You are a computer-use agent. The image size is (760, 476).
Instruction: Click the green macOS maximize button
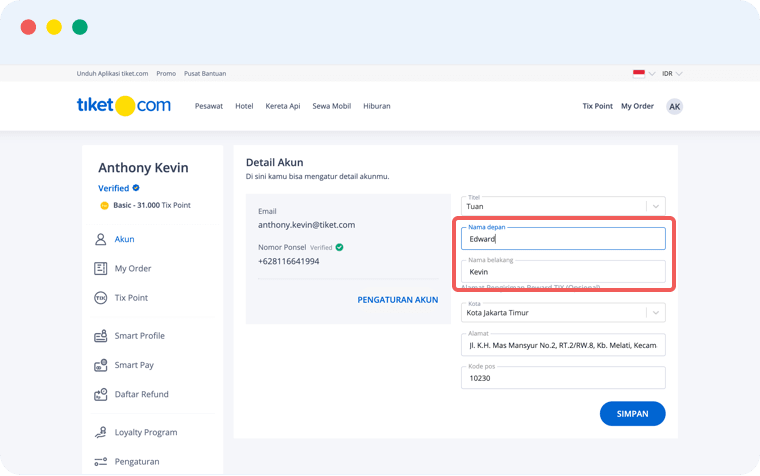(x=80, y=27)
